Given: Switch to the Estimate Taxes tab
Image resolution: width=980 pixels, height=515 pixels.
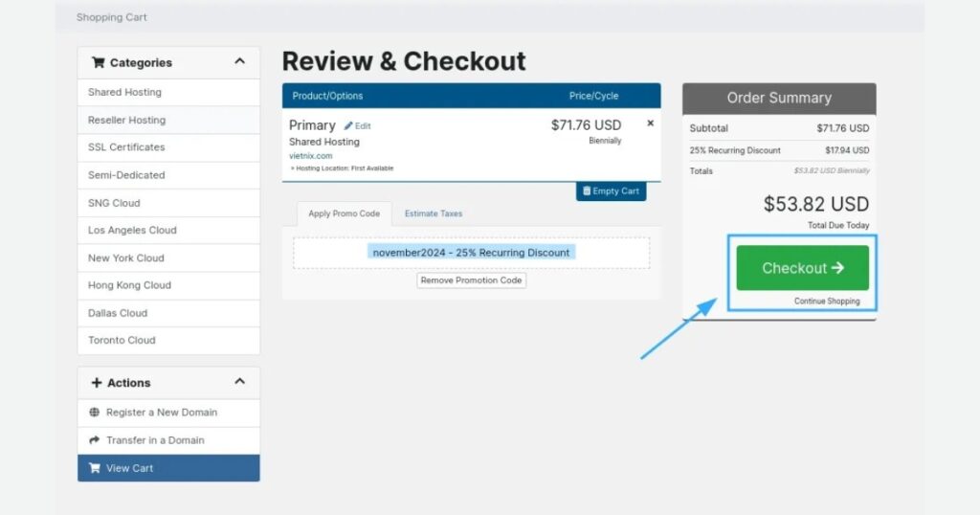Looking at the screenshot, I should tap(434, 213).
